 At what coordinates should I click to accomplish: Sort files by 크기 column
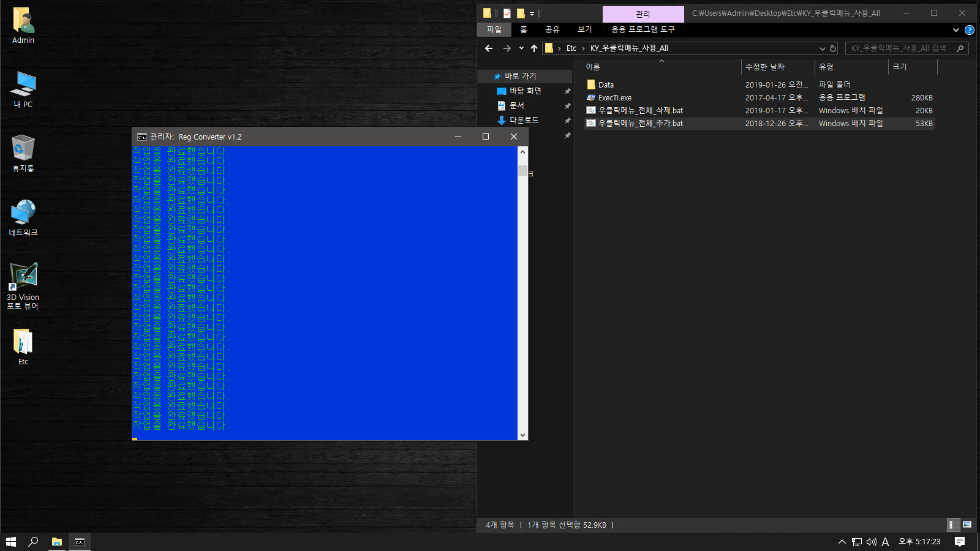click(x=913, y=67)
